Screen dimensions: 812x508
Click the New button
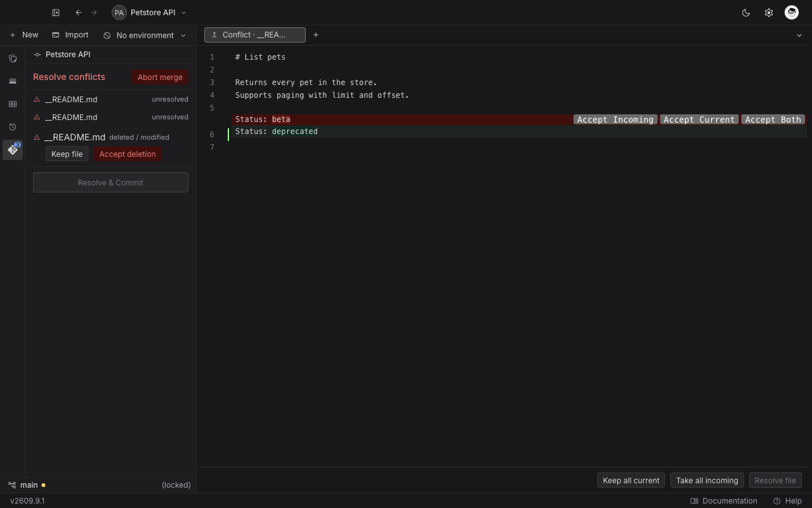click(24, 35)
